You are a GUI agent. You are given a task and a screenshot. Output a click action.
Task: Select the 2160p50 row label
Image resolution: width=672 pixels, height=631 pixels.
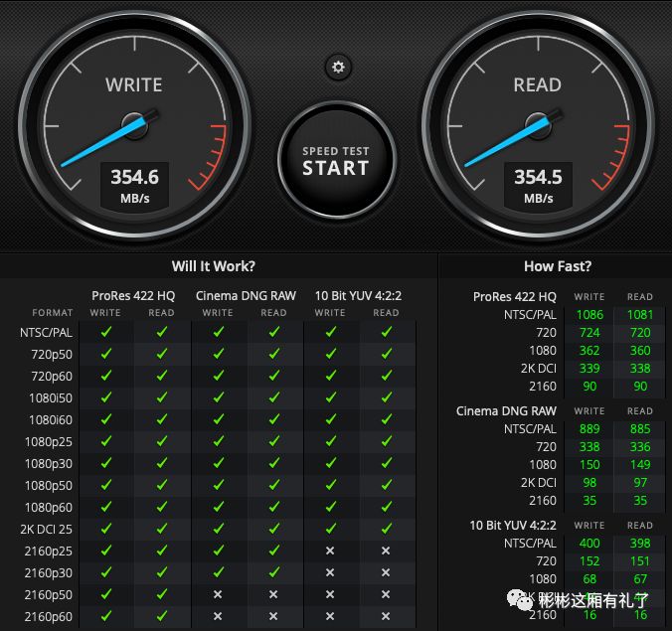[49, 594]
